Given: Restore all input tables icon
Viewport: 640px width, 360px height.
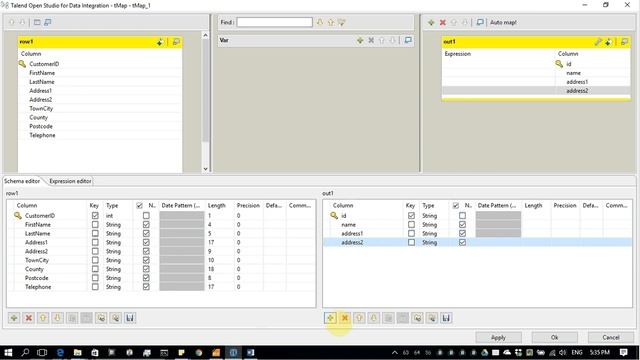Looking at the screenshot, I should coord(37,22).
